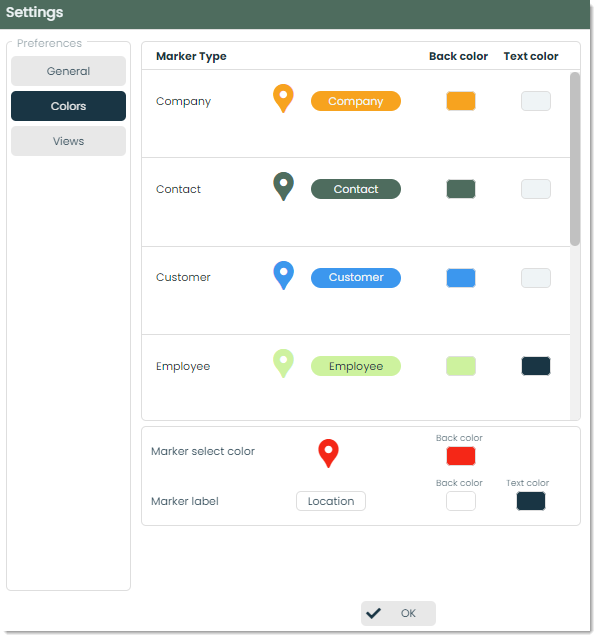598x639 pixels.
Task: Click the orange Company map pin icon
Action: click(283, 98)
